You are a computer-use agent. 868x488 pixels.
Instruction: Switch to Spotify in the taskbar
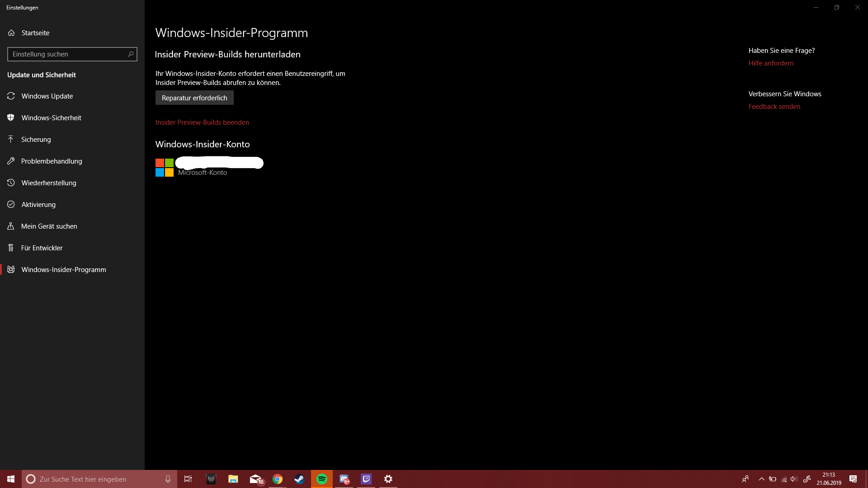pos(322,479)
